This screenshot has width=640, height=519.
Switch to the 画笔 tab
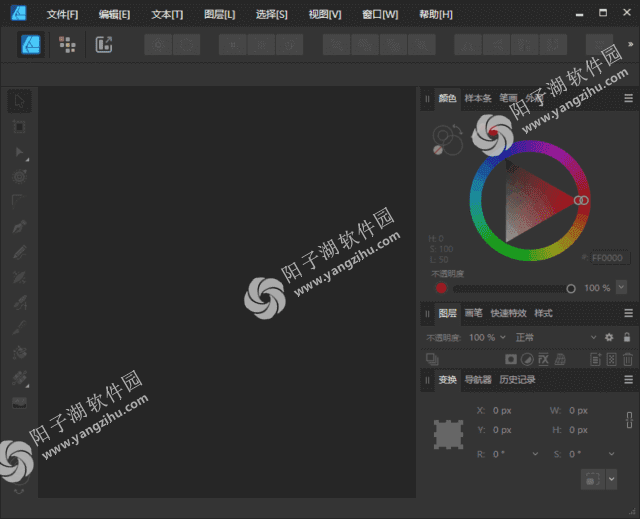pos(473,313)
